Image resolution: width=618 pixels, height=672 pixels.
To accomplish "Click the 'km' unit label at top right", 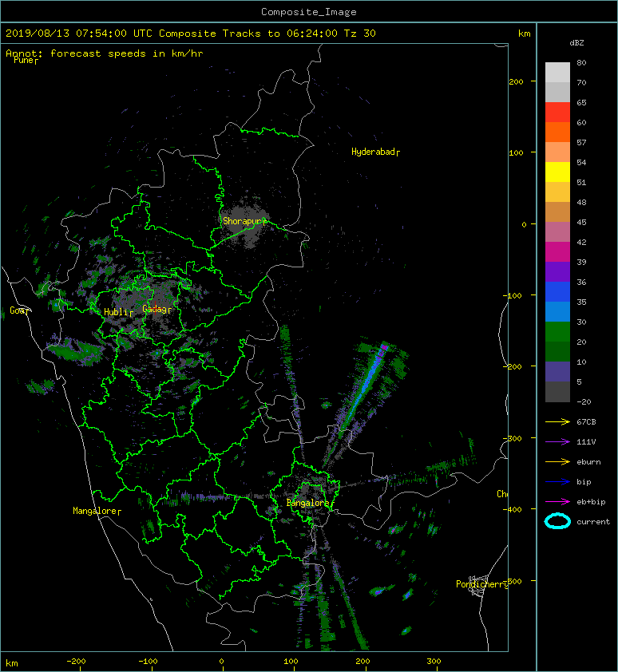I will click(524, 34).
